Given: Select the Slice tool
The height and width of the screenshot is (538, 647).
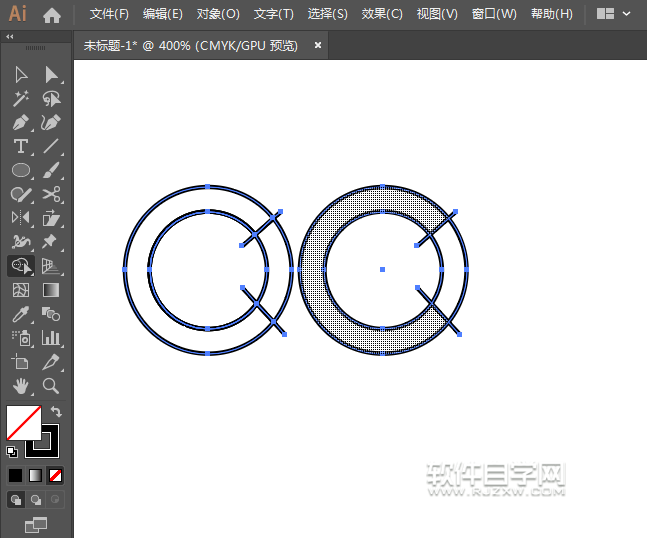Looking at the screenshot, I should (51, 362).
